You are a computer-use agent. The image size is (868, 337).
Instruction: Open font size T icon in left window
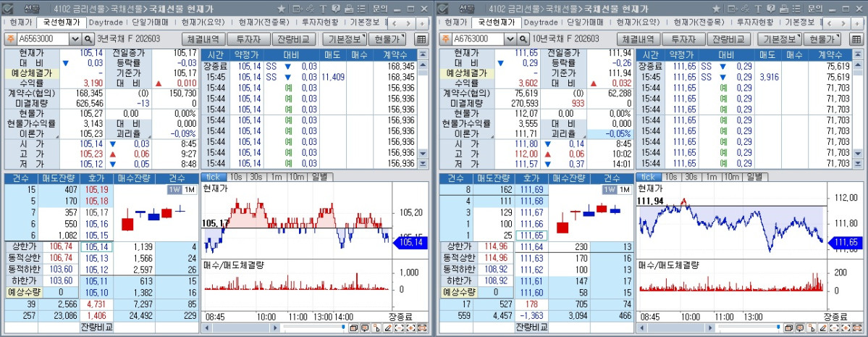click(324, 9)
